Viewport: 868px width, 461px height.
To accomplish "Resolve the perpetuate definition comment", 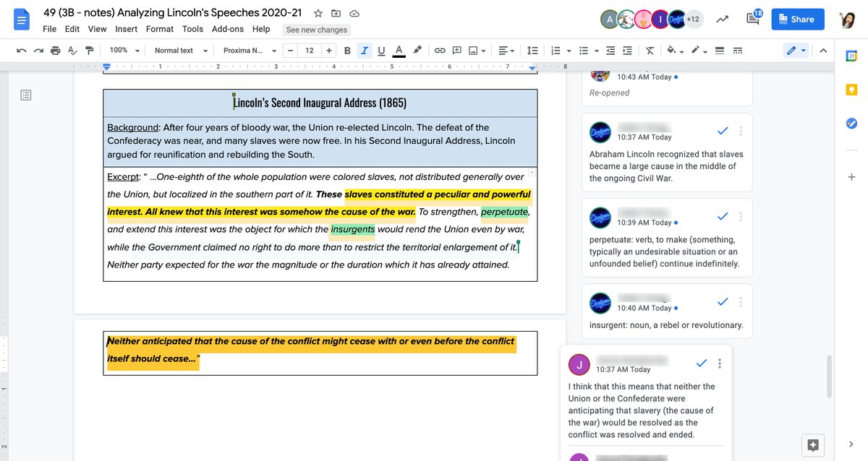I will pos(722,216).
